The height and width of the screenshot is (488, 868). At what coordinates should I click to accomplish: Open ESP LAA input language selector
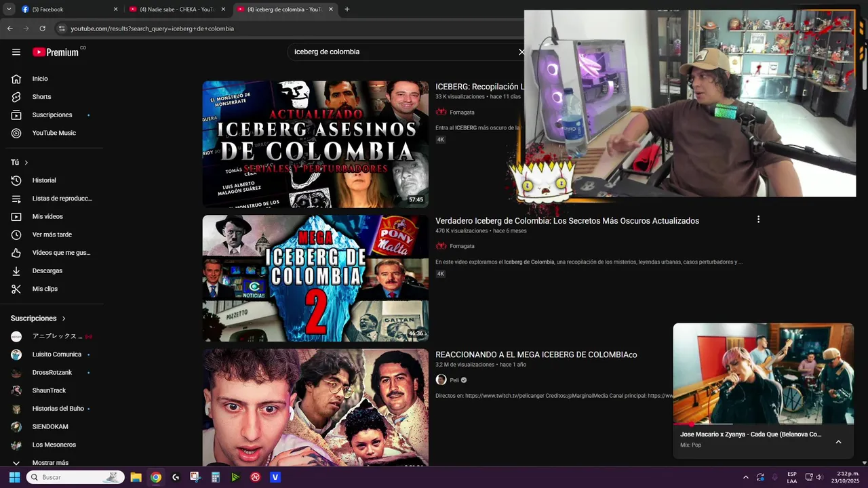point(792,477)
